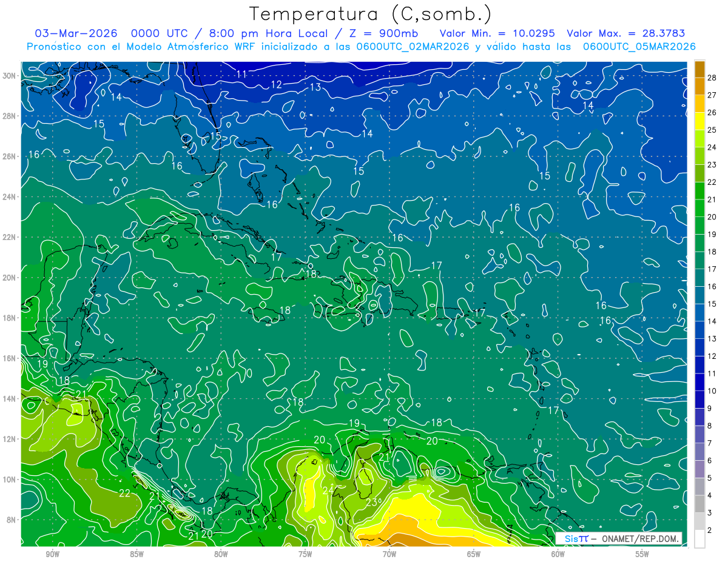Click the color bar scale label "28"
Screen dimensions: 728x562
(712, 78)
